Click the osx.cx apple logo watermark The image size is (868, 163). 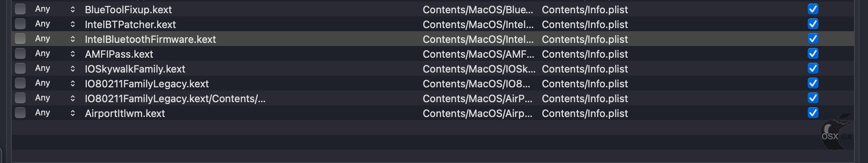(x=837, y=133)
